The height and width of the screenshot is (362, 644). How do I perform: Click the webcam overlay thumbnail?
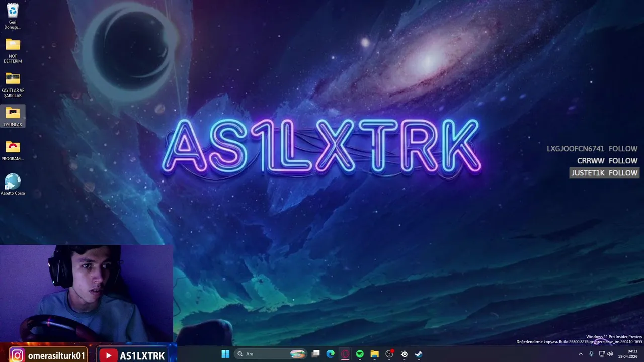point(87,294)
